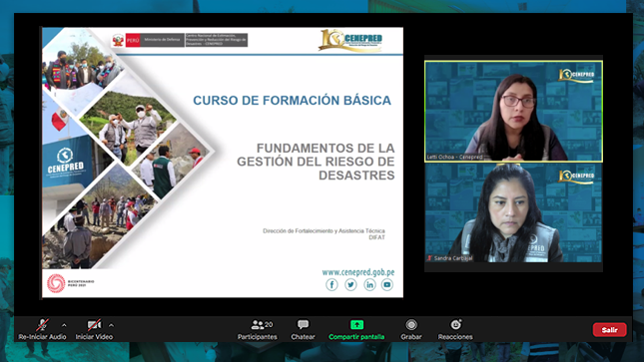The image size is (644, 362).
Task: Click the Facebook icon on slide
Action: click(x=331, y=285)
